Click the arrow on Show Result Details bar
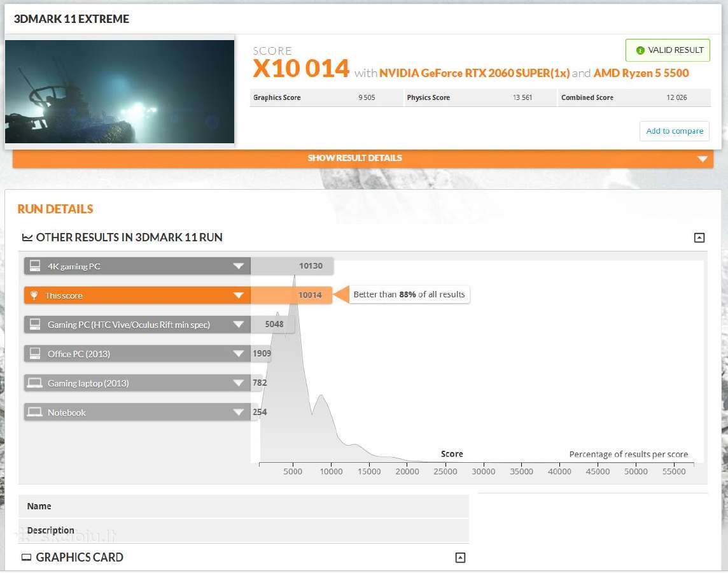This screenshot has width=728, height=573. coord(703,159)
